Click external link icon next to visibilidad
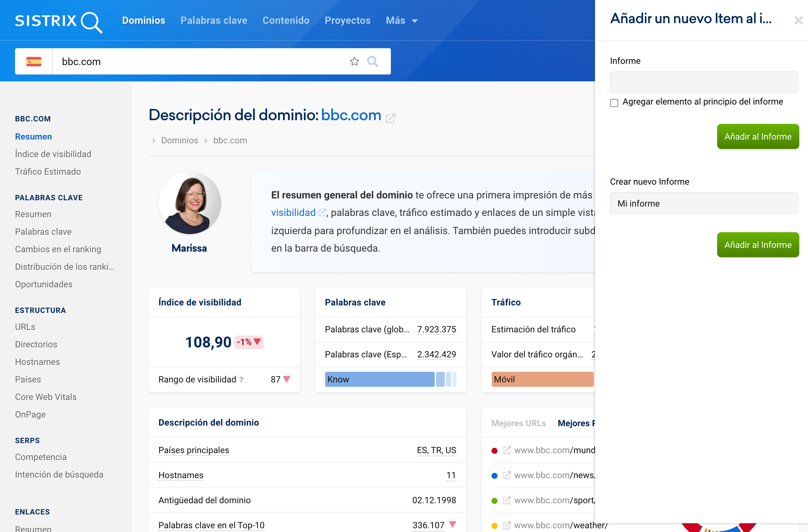 [x=322, y=213]
